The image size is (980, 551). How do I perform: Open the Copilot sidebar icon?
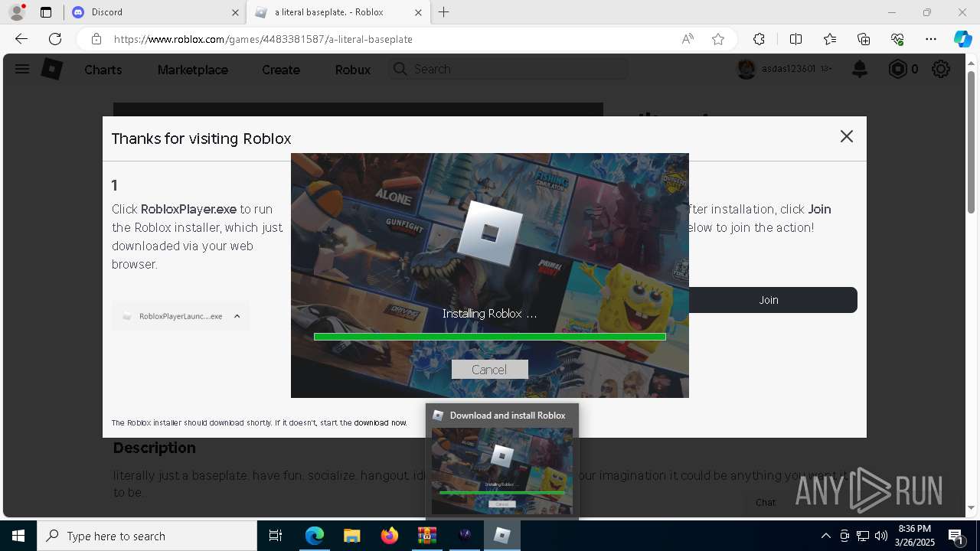click(962, 39)
